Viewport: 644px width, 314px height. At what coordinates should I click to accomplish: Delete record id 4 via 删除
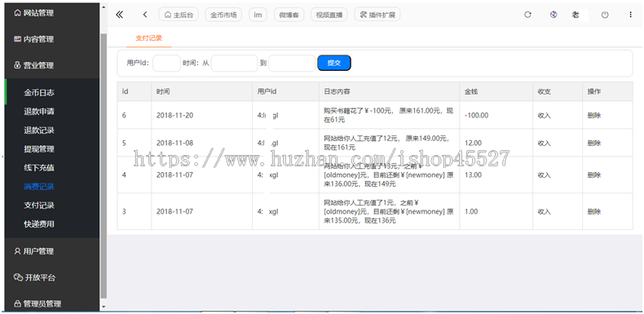pos(594,175)
